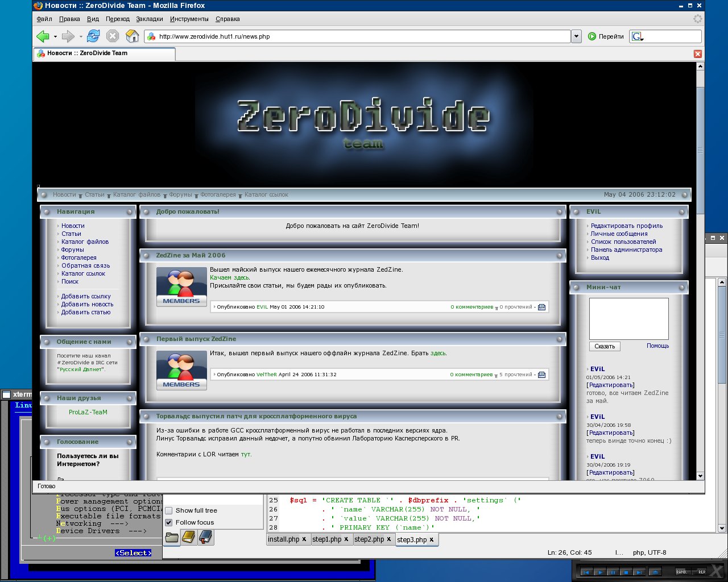Open the Помощь link in mini-chat
Image resolution: width=728 pixels, height=582 pixels.
[657, 346]
